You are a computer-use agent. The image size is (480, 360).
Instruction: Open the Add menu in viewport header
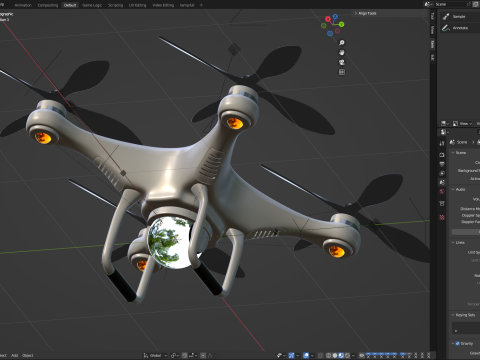tap(14, 355)
